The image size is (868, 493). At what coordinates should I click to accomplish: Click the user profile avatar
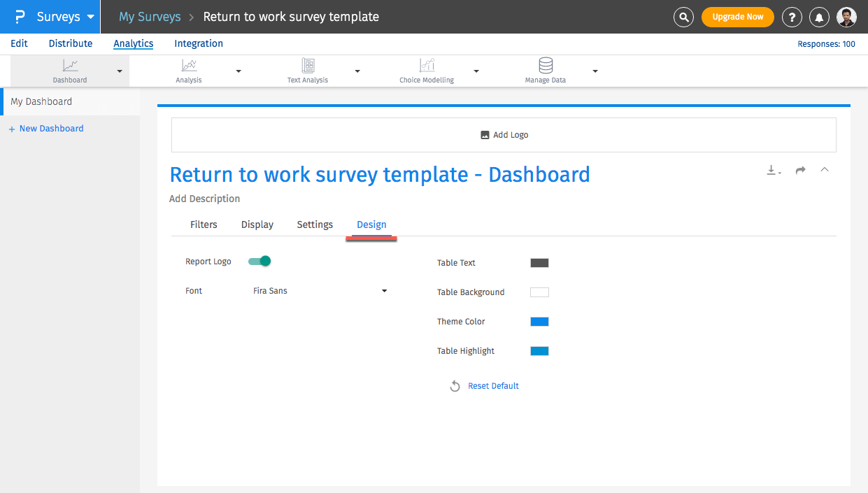pos(846,17)
